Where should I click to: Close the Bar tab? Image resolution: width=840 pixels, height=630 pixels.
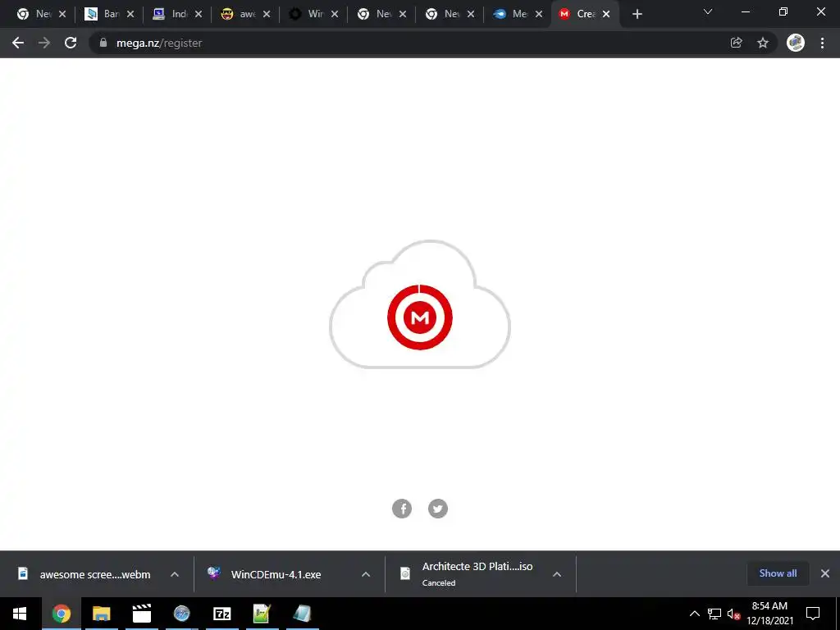point(130,15)
